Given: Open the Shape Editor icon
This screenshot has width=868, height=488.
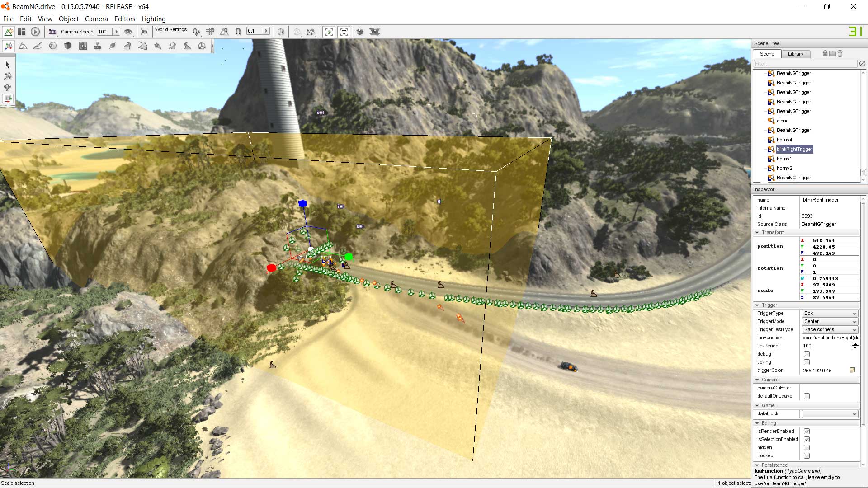Looking at the screenshot, I should (202, 46).
